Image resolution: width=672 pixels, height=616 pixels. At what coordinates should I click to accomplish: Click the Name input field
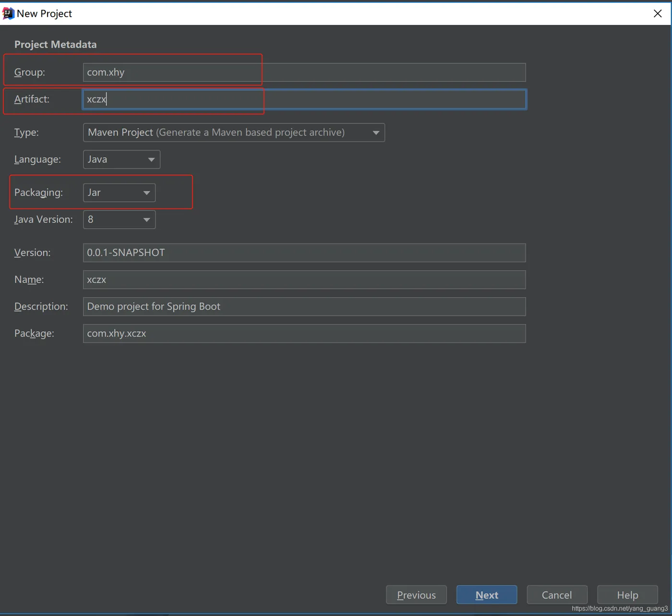[304, 279]
